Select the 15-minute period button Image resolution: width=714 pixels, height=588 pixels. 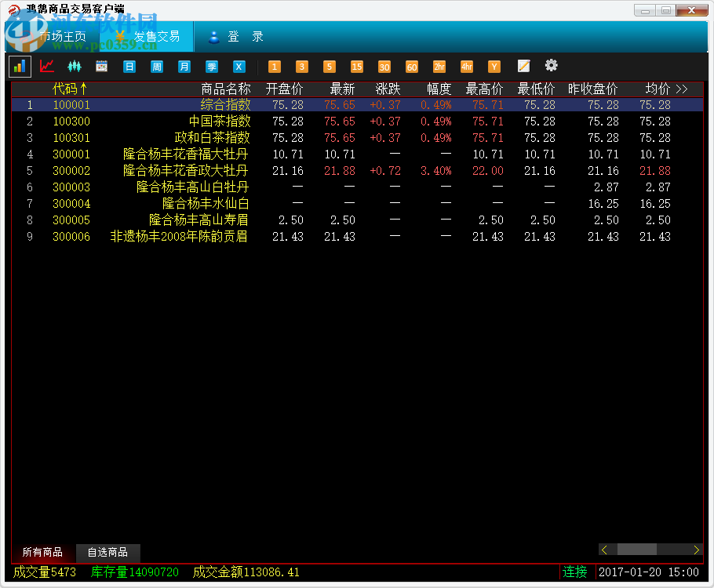[x=356, y=67]
